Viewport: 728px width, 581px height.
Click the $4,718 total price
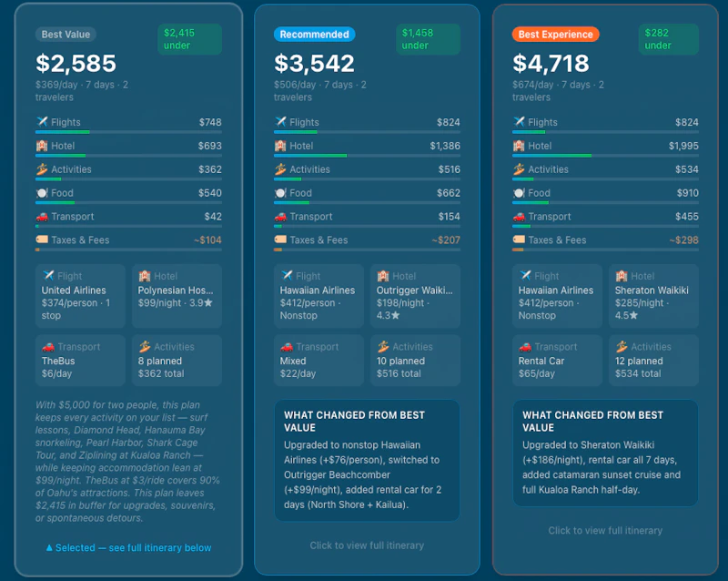point(551,63)
